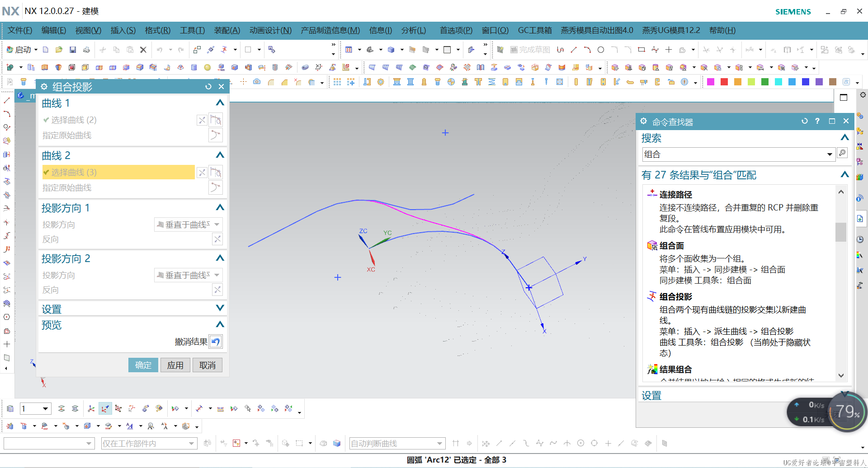Screen dimensions: 868x468
Task: Open the GC工具箱 menu
Action: [535, 30]
